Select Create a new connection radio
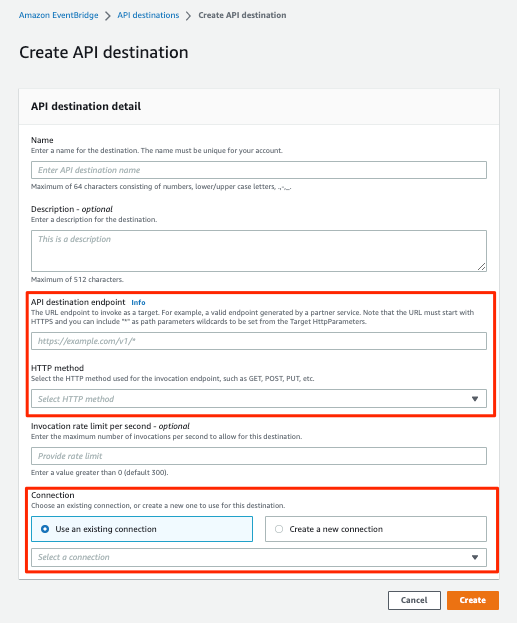This screenshot has width=517, height=623. (x=279, y=529)
